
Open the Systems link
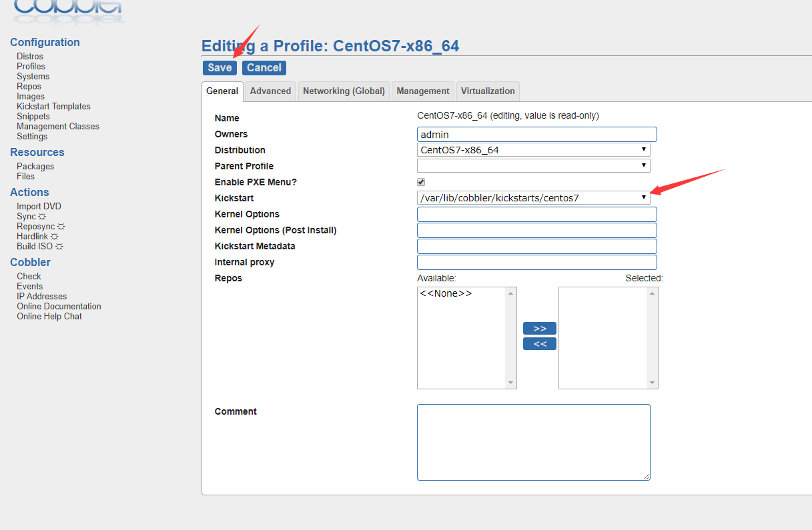coord(33,77)
